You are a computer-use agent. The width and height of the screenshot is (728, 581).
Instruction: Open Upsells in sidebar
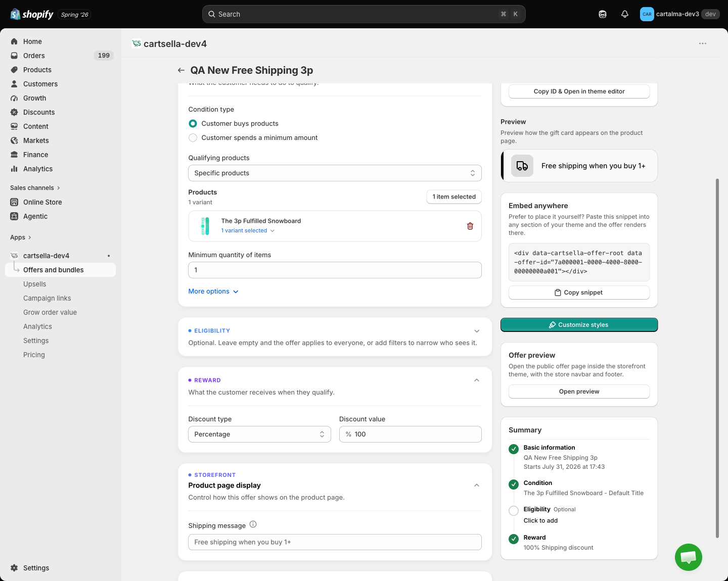(34, 284)
